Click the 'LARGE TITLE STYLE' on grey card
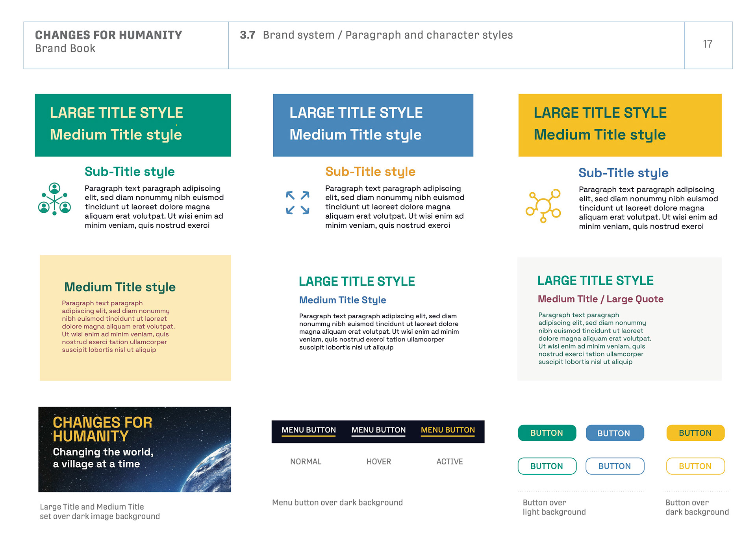This screenshot has height=535, width=756. (595, 281)
